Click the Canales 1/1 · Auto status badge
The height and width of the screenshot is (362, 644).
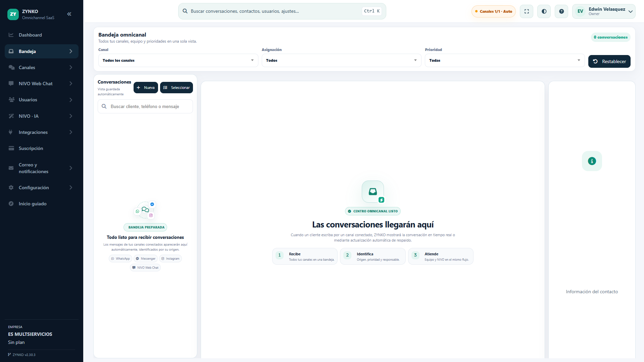[x=493, y=11]
